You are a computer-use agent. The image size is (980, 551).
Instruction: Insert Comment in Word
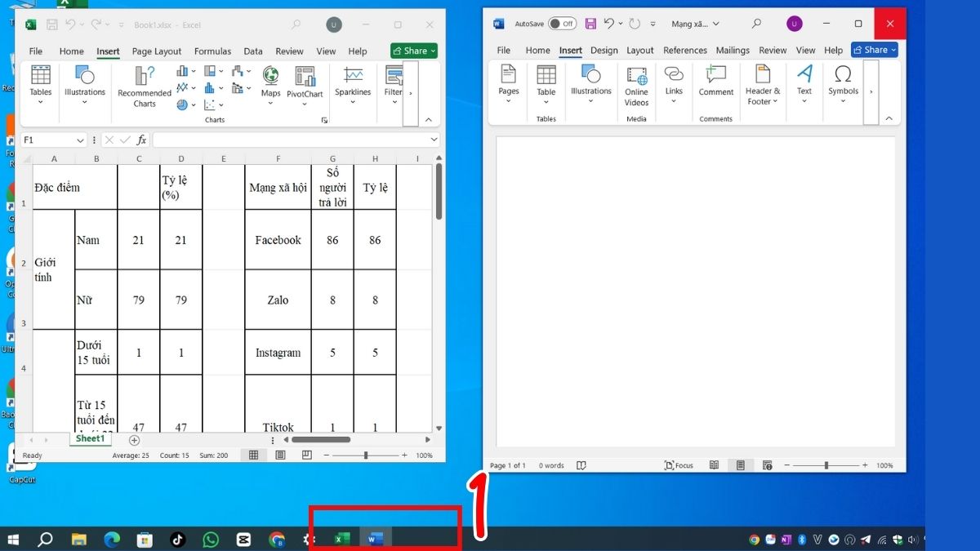716,82
